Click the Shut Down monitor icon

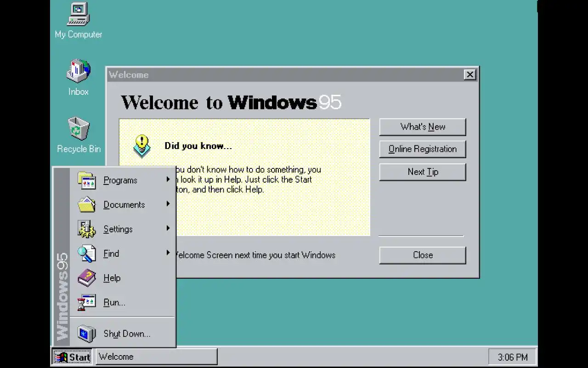[87, 333]
